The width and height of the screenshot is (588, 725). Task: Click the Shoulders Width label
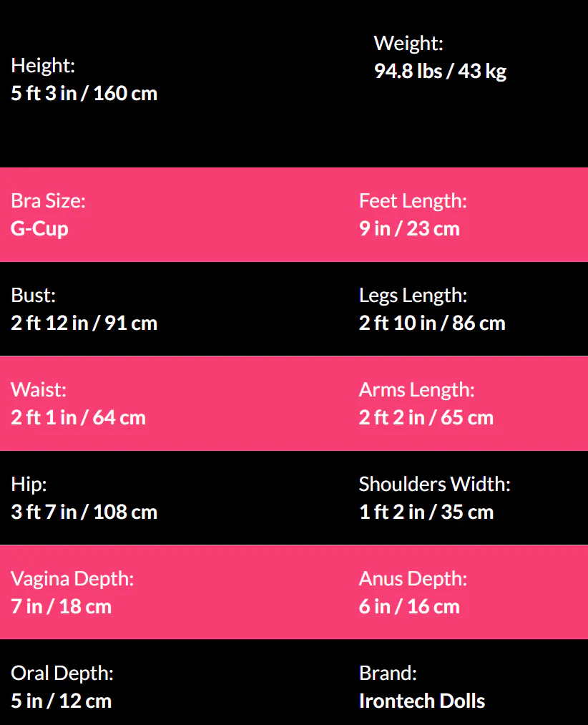pos(434,485)
